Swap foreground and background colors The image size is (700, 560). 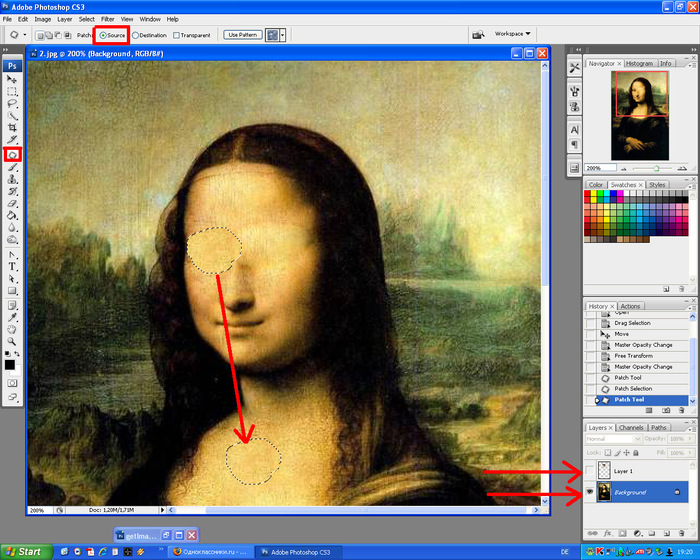coord(17,354)
